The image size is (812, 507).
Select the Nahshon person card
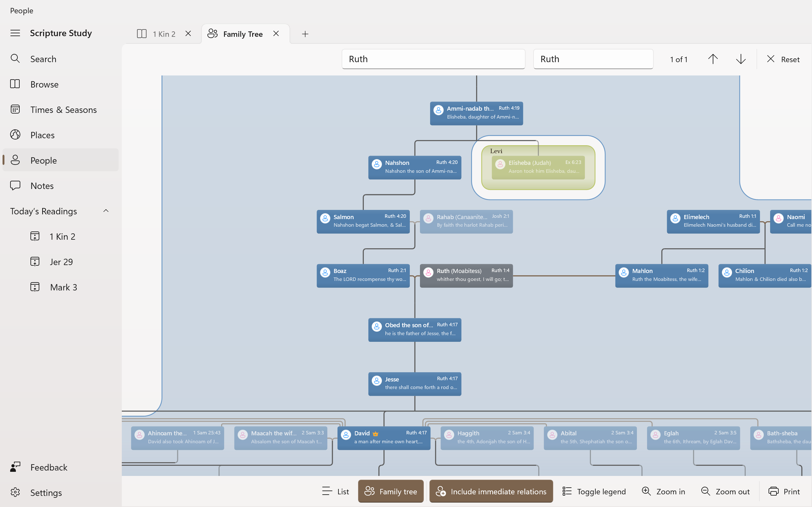[x=415, y=167]
